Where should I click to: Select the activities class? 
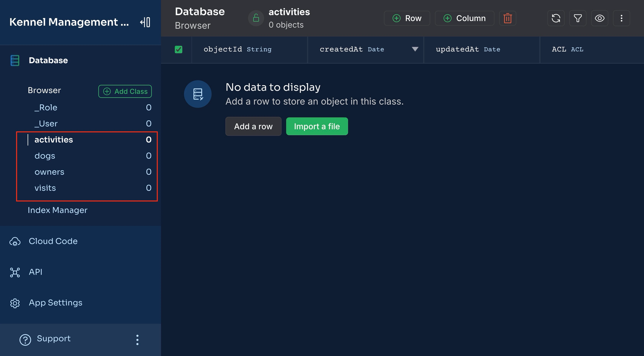[53, 139]
